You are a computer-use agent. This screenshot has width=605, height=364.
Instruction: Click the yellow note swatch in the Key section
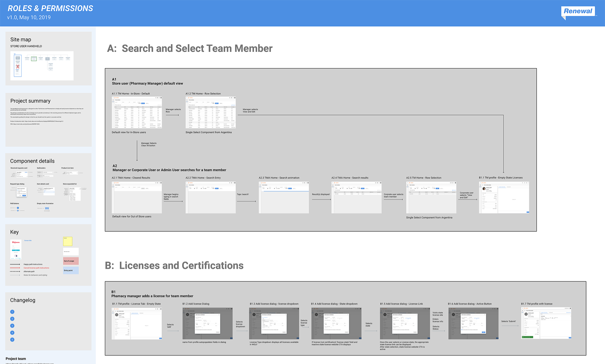(x=68, y=241)
